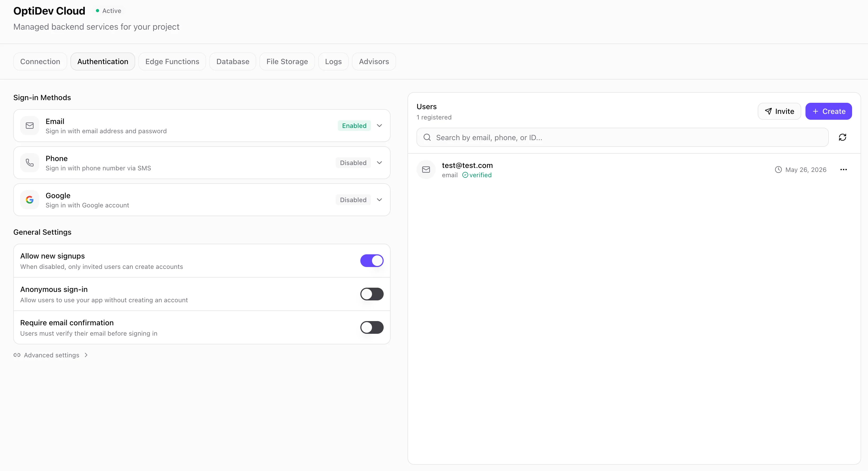Click 'Sign in with phone number via SMS' text
This screenshot has width=868, height=471.
tap(98, 168)
